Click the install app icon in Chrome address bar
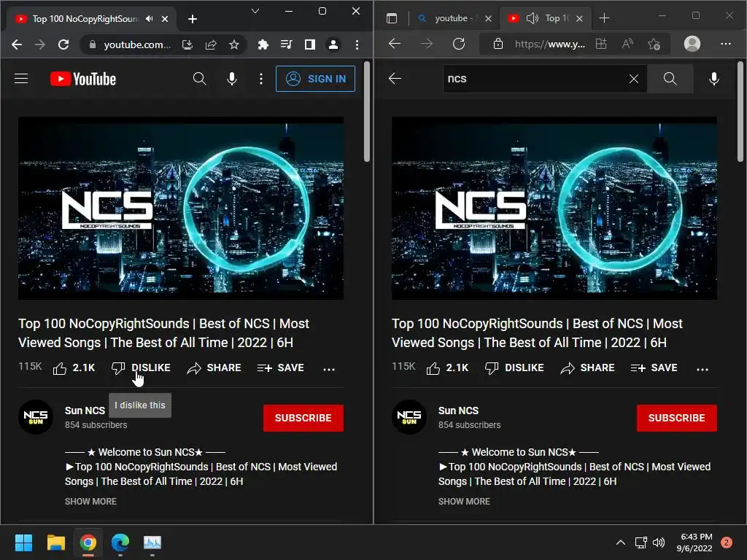The width and height of the screenshot is (747, 560). pyautogui.click(x=187, y=44)
